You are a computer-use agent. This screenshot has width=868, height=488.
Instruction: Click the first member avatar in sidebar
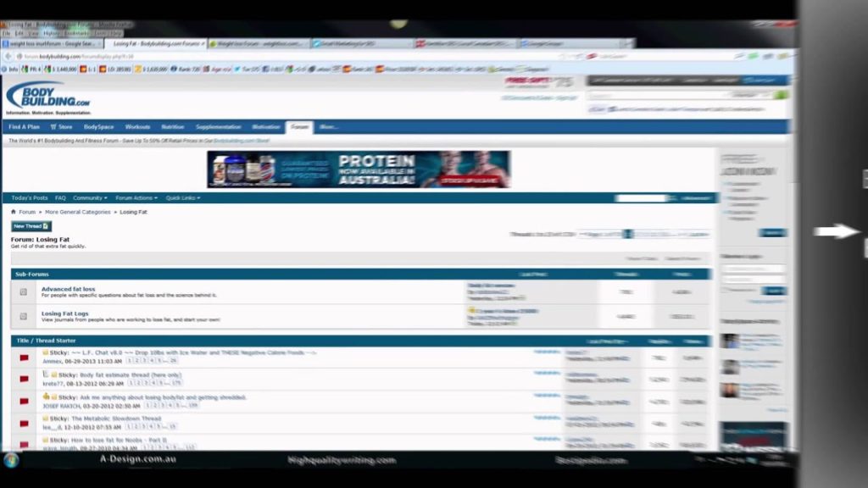[730, 341]
